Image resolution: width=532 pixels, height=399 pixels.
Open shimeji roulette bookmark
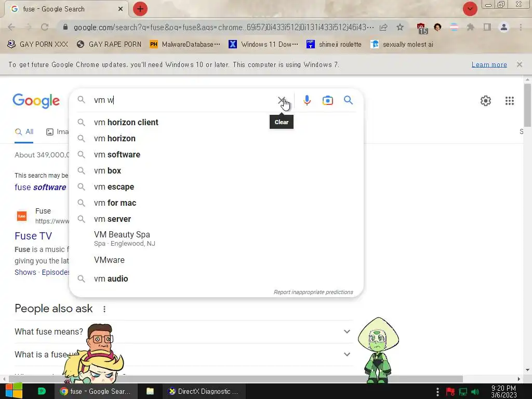point(334,44)
